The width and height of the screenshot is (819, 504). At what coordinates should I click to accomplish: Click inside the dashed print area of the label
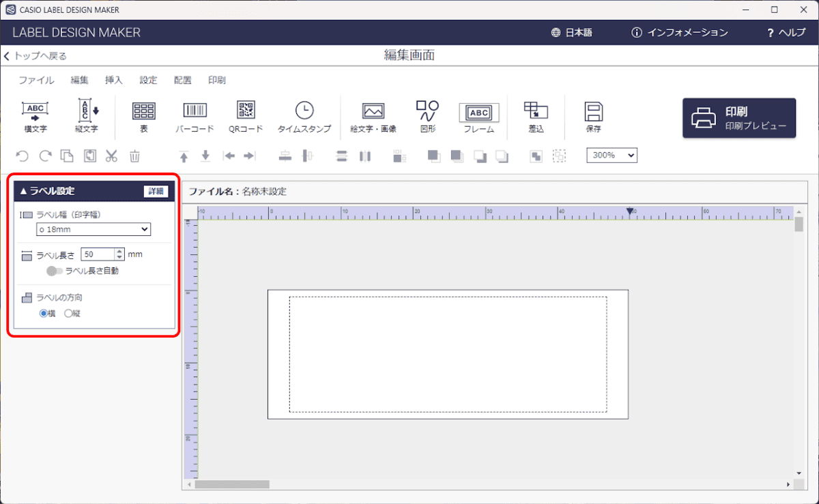(448, 354)
